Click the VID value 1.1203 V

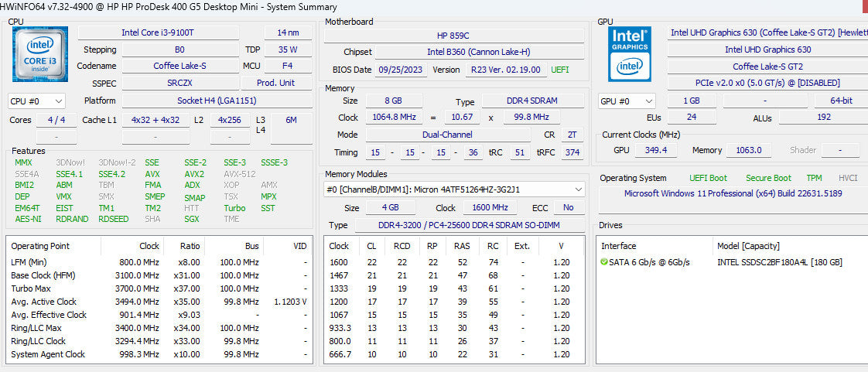(290, 302)
